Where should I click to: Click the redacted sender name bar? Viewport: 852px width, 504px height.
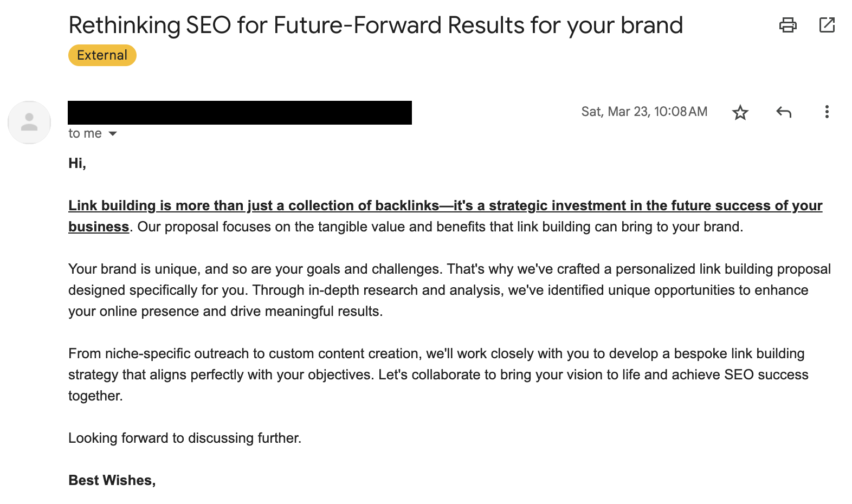(x=240, y=113)
